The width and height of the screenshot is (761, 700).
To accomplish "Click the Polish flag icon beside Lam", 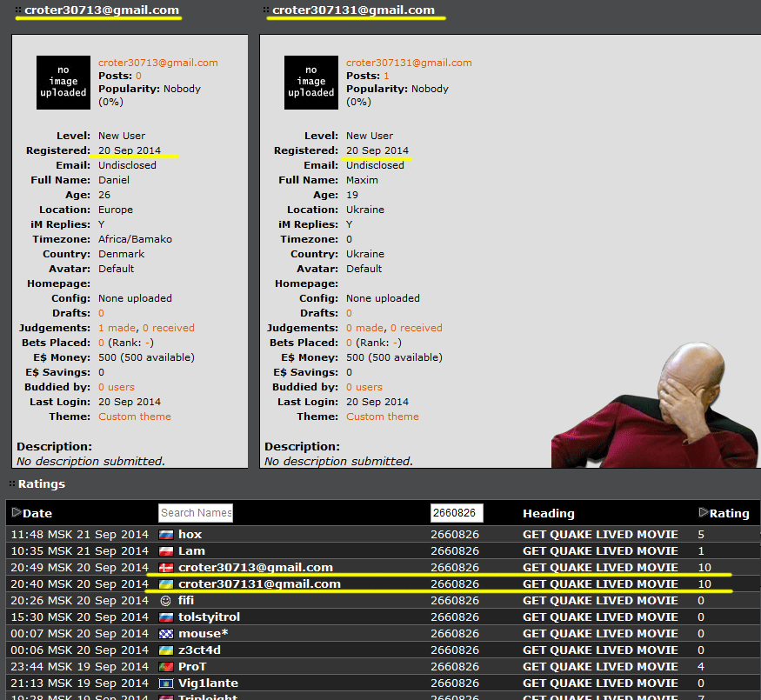I will coord(165,551).
